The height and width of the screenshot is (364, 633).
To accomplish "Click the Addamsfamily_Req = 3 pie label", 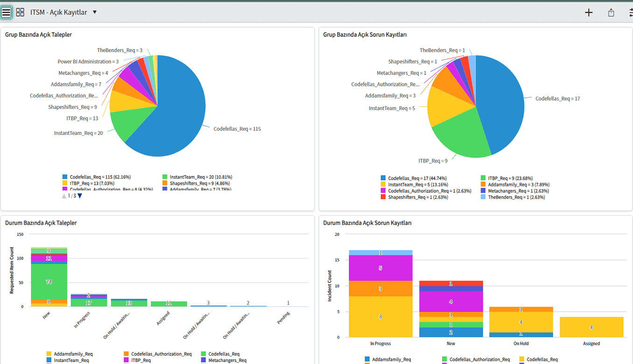I will 390,96.
